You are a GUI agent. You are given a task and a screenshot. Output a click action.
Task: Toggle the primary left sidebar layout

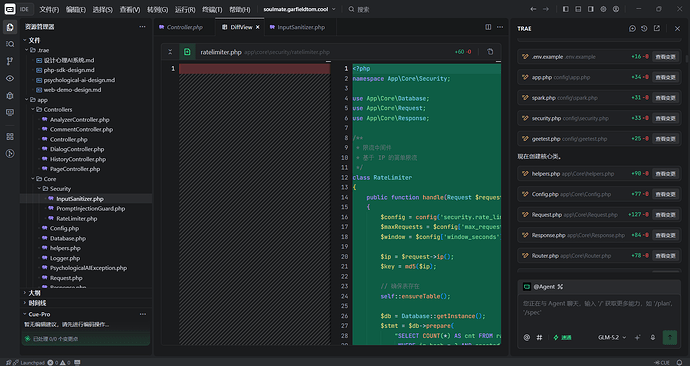pyautogui.click(x=566, y=9)
